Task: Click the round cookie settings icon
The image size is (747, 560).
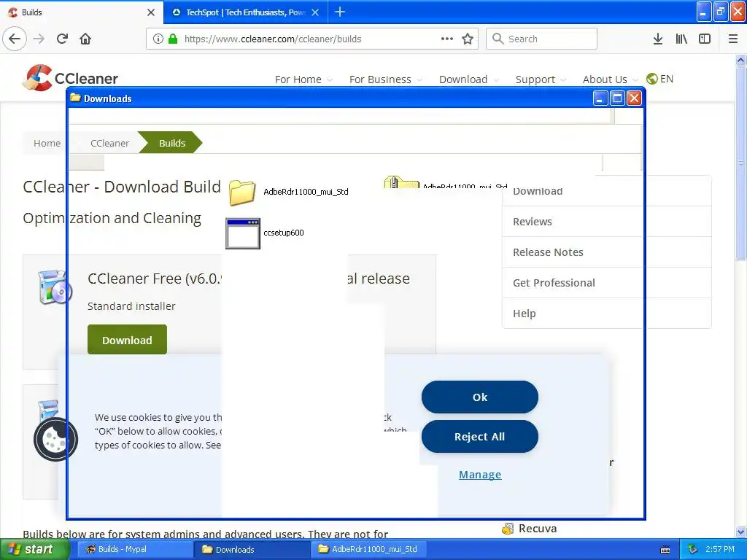Action: [55, 439]
